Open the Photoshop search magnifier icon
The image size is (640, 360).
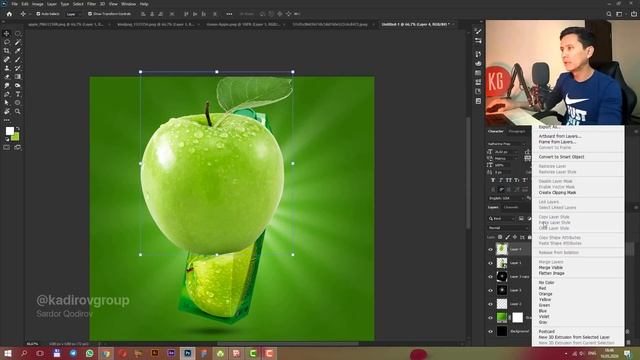click(609, 14)
